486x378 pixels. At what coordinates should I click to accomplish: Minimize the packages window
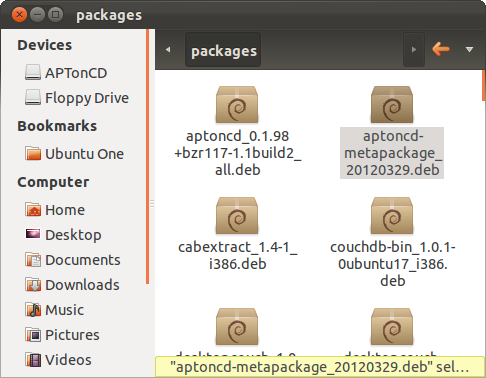[37, 15]
